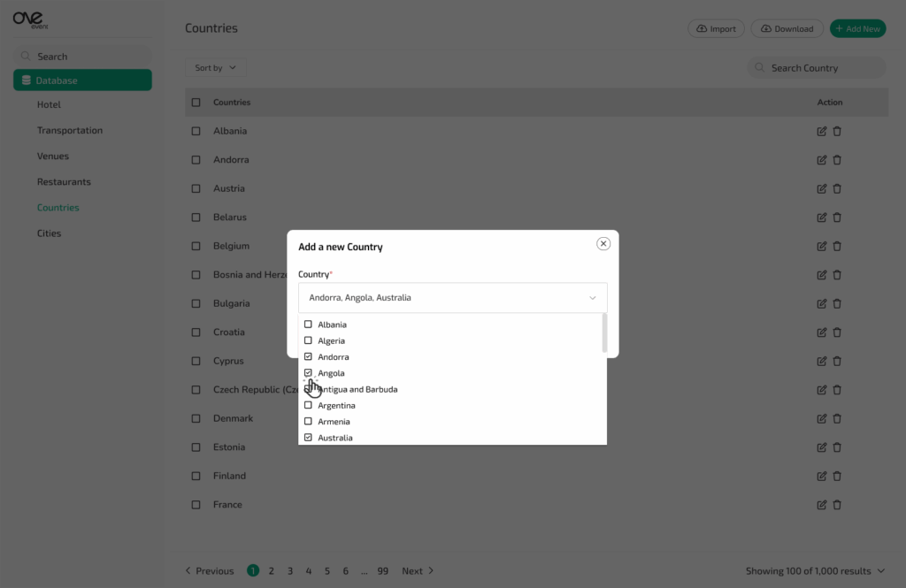Go to Venues in the sidebar

click(53, 157)
